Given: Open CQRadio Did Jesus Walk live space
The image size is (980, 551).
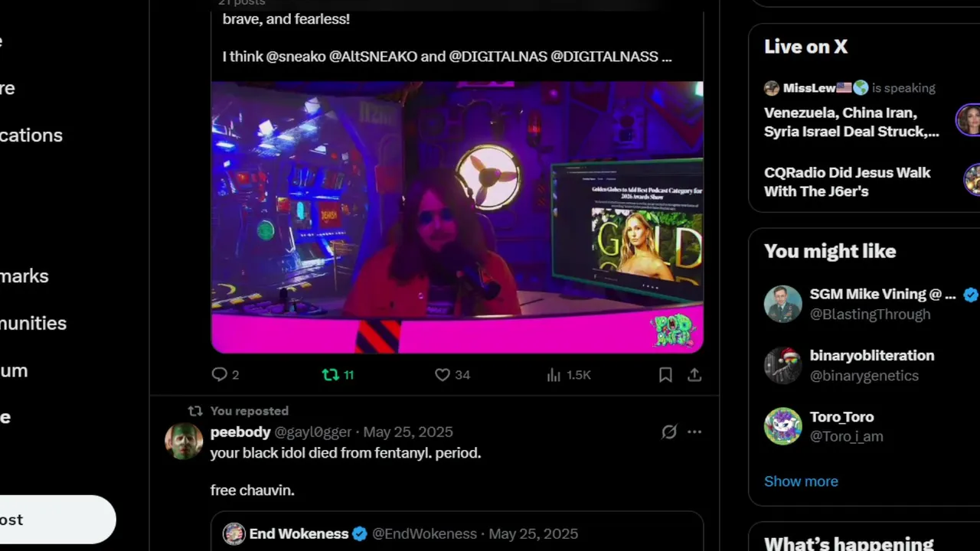Looking at the screenshot, I should click(847, 182).
